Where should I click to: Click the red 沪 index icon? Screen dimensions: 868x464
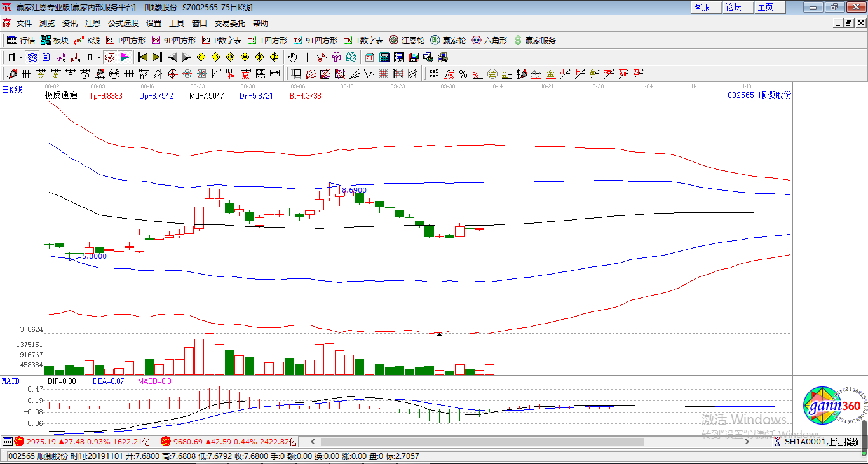coord(19,442)
